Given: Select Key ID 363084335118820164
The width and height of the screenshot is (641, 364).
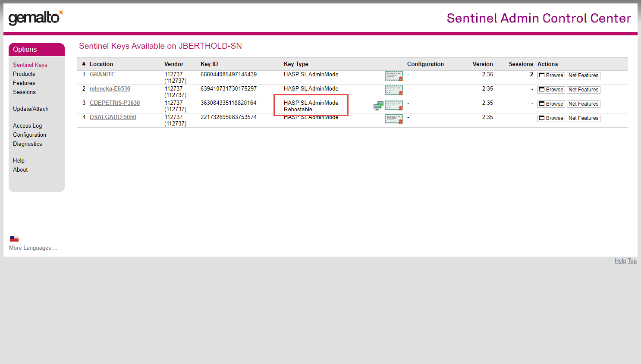Looking at the screenshot, I should [229, 103].
